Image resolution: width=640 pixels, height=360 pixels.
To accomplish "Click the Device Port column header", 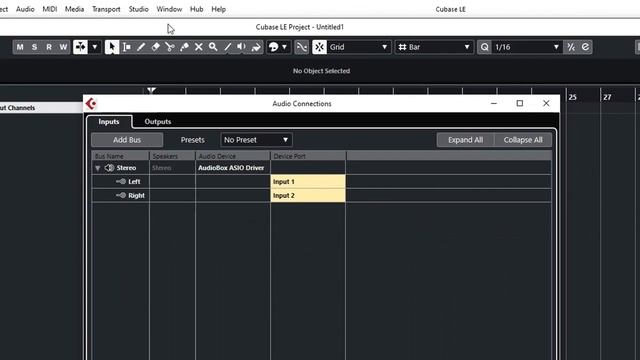I will [308, 156].
